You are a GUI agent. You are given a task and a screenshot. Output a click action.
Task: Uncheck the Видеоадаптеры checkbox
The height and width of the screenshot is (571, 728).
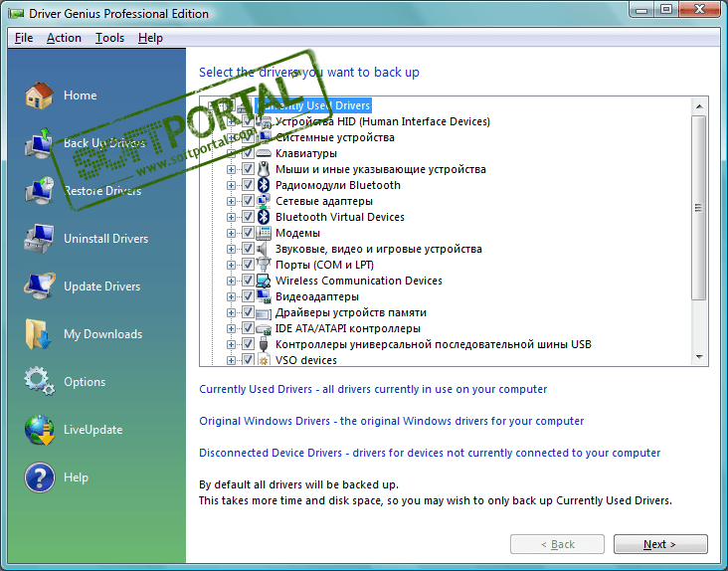[x=248, y=295]
